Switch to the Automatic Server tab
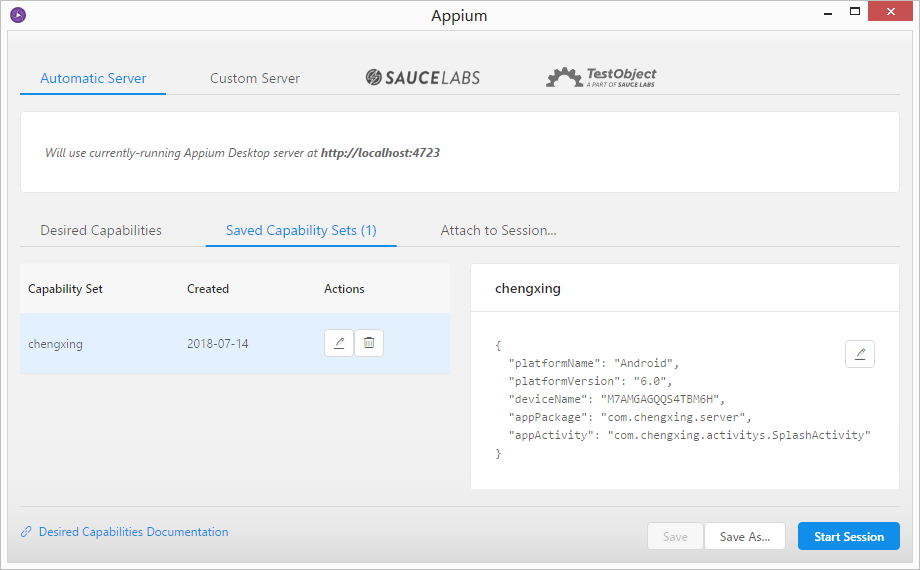This screenshot has height=570, width=920. point(93,78)
